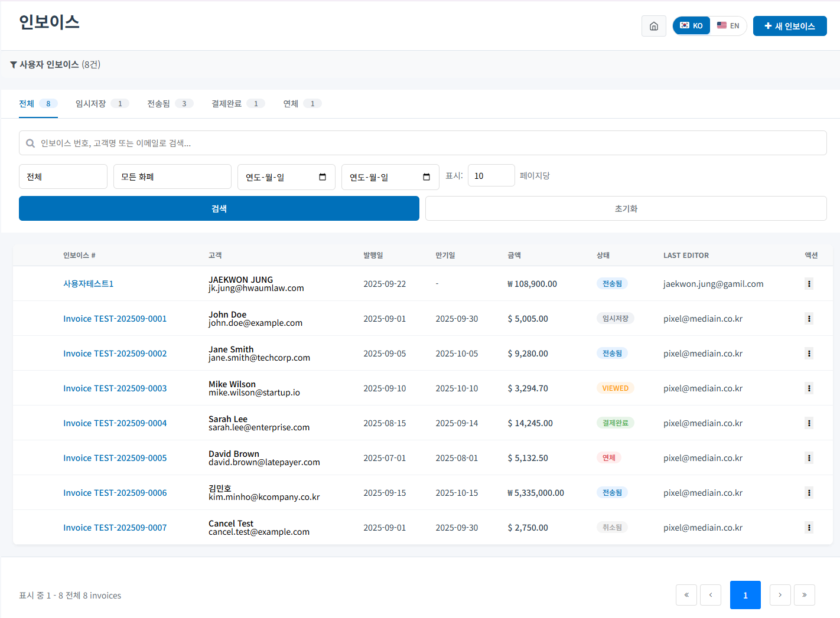Jump to last page arrow
840x618 pixels.
click(804, 595)
